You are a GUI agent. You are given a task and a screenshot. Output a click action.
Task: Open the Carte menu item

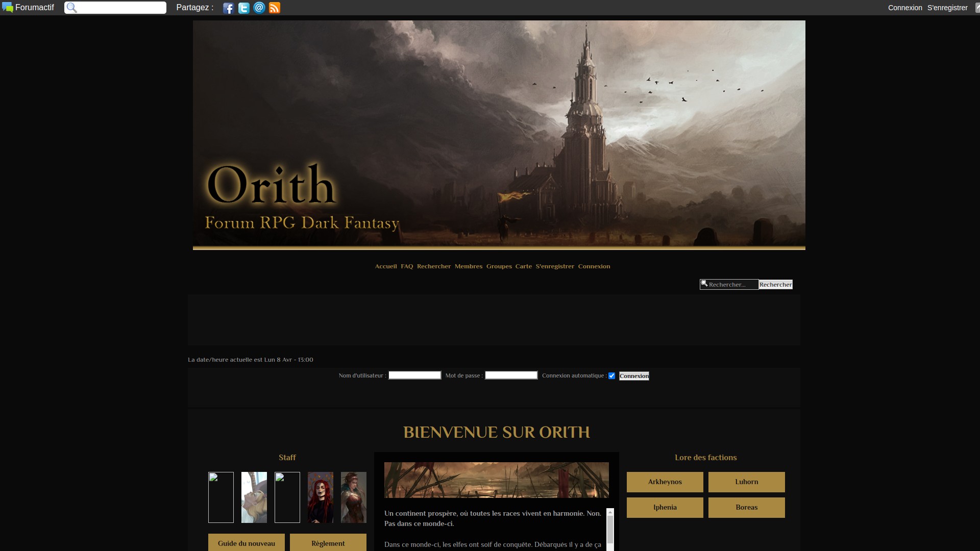524,266
